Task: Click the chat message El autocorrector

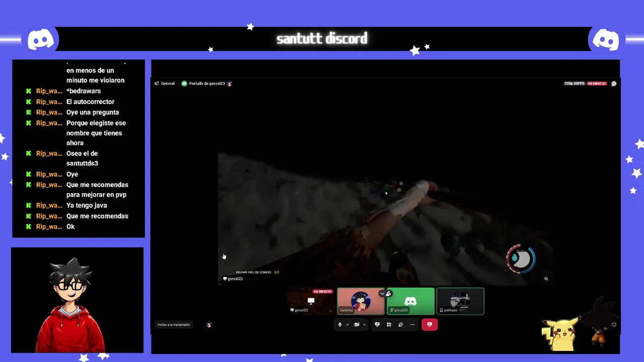Action: [91, 102]
